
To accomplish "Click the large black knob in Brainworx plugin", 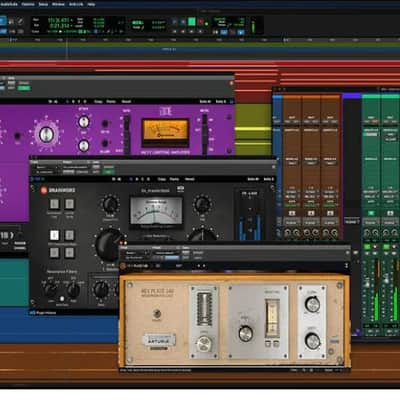I will click(x=109, y=245).
